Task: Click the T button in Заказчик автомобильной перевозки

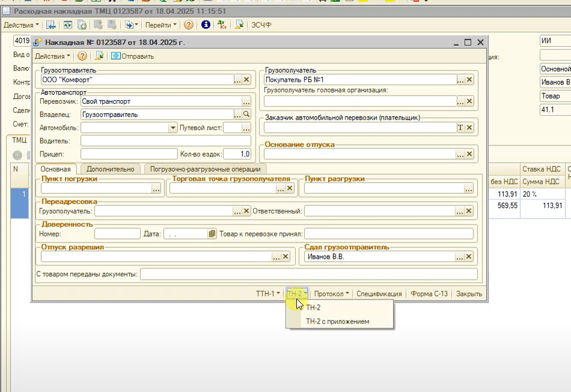Action: pos(460,128)
